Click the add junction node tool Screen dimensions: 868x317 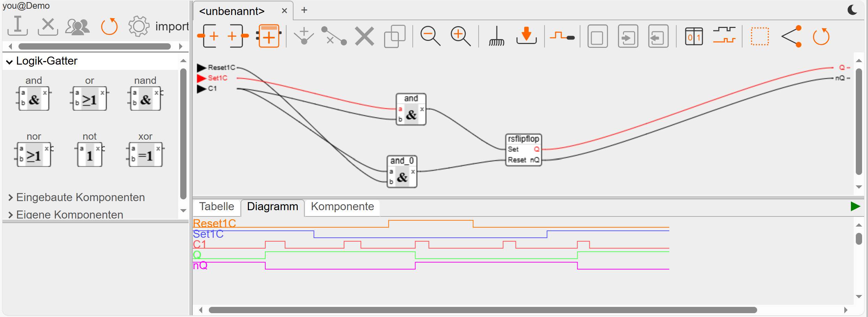click(x=304, y=36)
